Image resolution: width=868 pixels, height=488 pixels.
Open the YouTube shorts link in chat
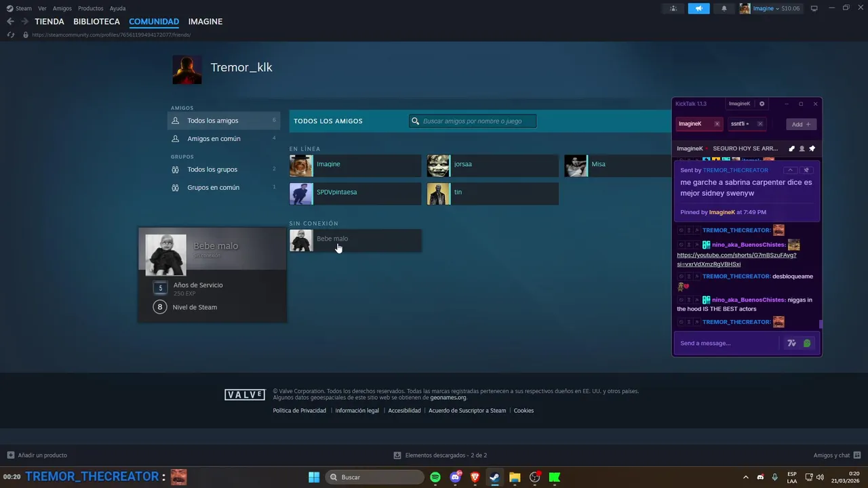point(736,260)
